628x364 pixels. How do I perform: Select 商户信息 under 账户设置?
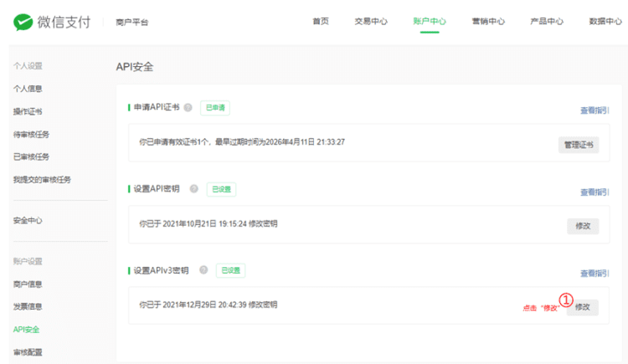pos(28,285)
